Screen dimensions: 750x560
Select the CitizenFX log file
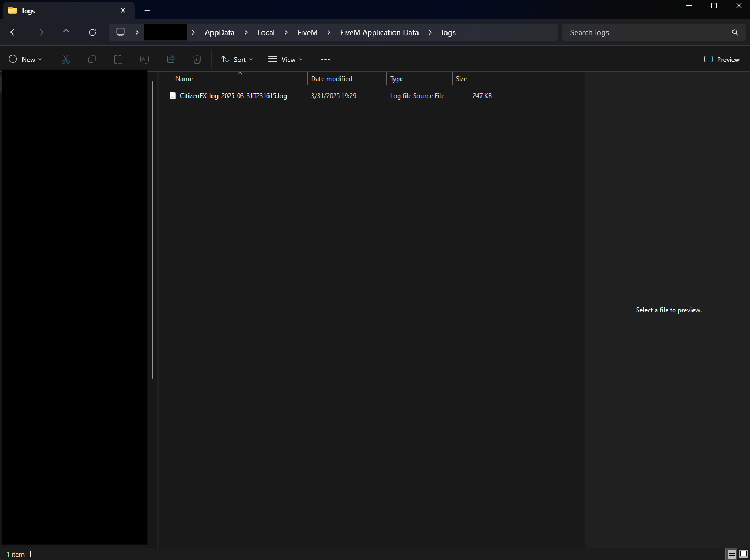233,95
